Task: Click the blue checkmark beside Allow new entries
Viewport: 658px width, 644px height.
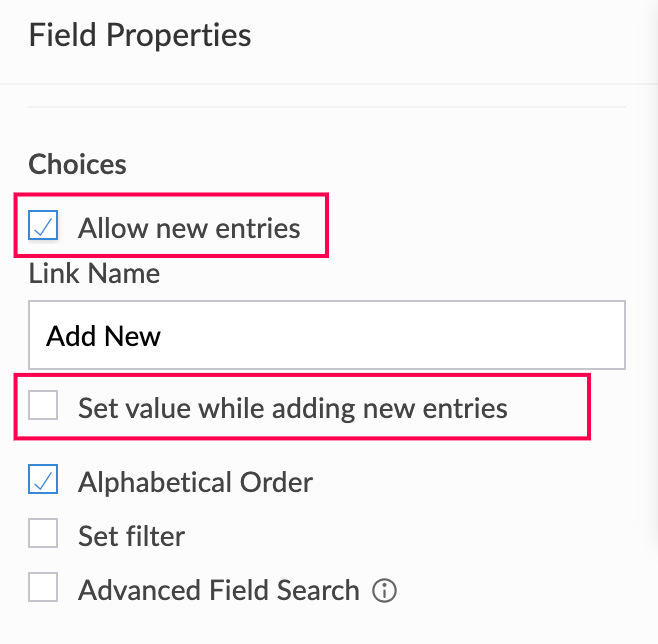Action: click(43, 227)
